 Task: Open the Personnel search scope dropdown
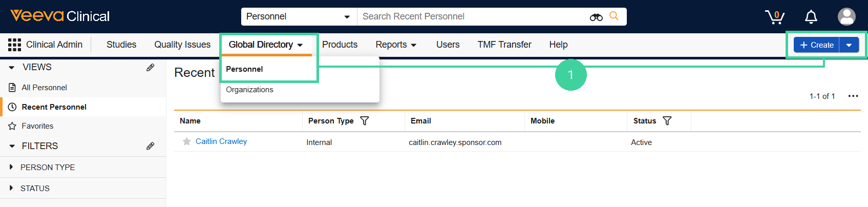click(299, 16)
